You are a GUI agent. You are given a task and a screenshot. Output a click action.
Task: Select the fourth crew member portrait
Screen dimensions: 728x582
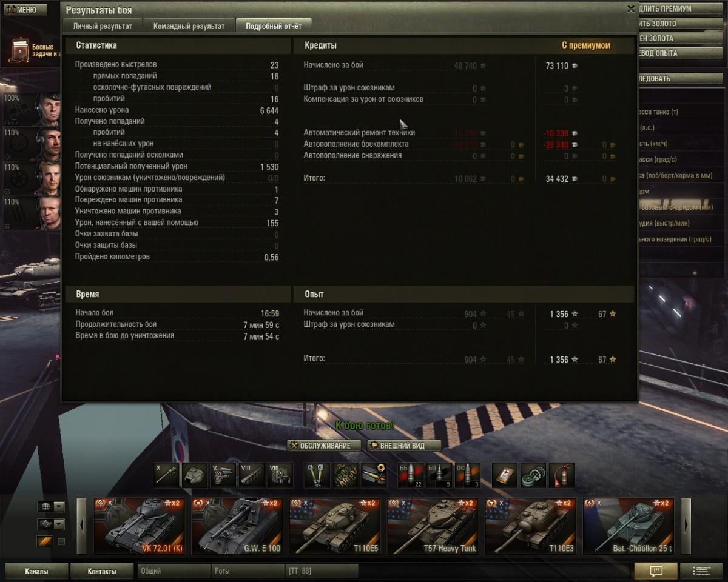32,213
